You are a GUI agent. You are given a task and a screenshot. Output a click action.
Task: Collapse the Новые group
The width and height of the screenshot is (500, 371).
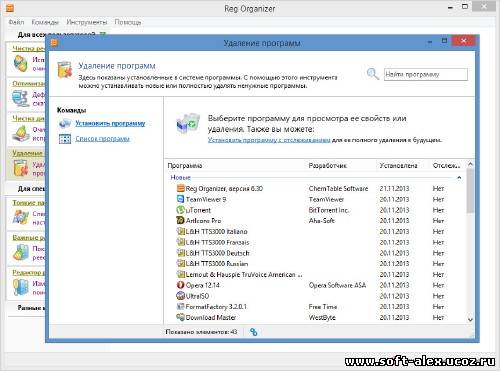pos(459,178)
